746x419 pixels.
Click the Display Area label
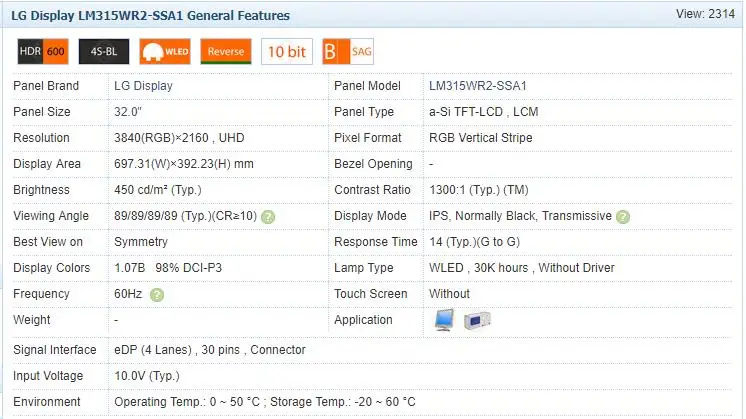[47, 164]
